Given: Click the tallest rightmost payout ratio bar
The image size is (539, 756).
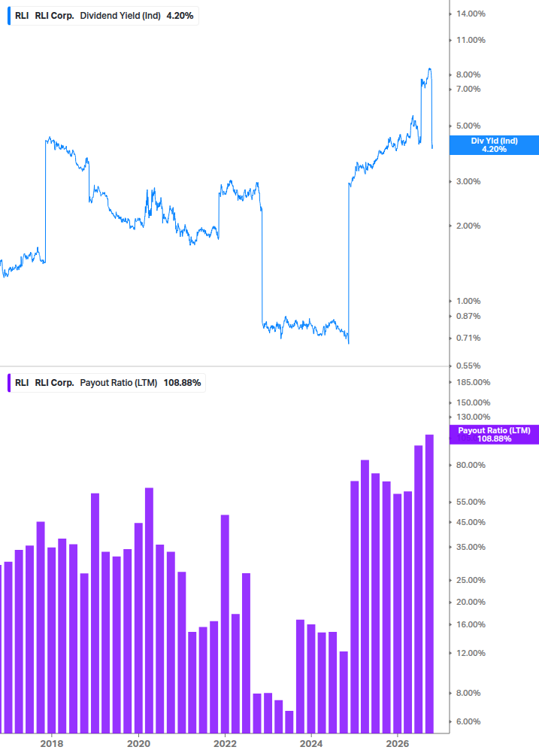Looking at the screenshot, I should pos(429,584).
